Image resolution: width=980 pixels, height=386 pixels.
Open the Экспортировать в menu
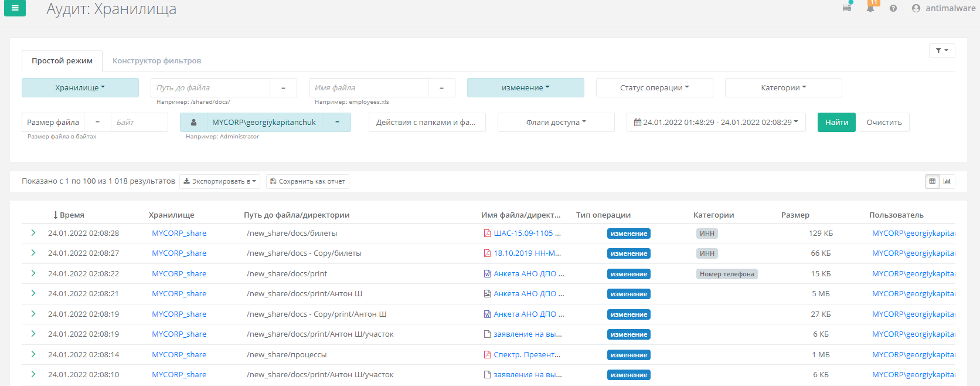point(220,182)
